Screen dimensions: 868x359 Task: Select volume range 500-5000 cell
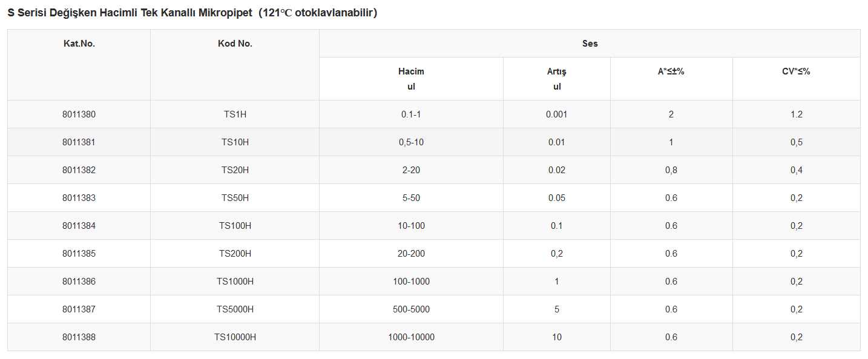(411, 309)
